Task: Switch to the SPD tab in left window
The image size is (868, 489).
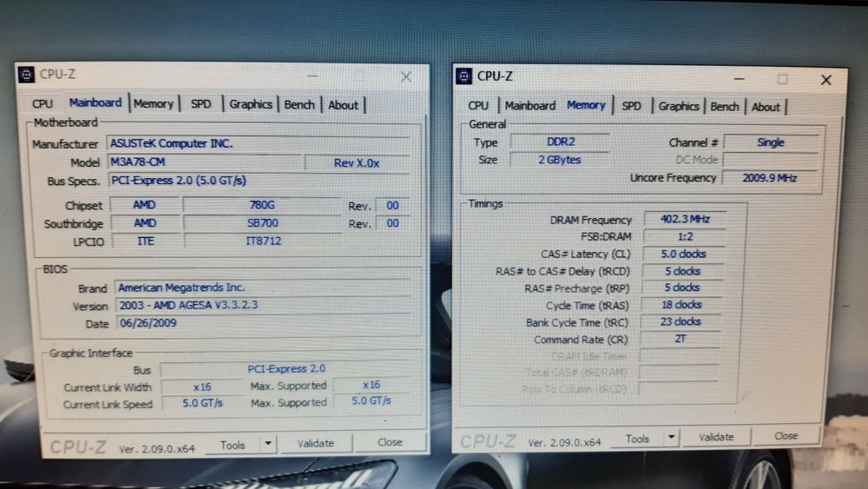Action: [201, 104]
